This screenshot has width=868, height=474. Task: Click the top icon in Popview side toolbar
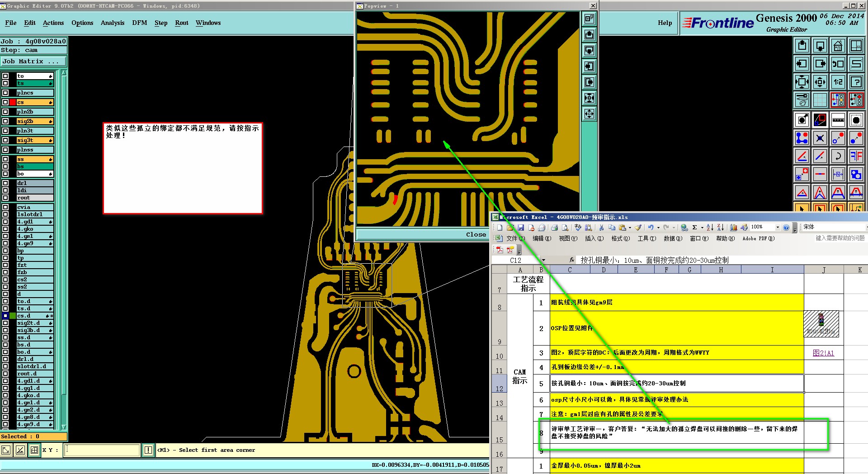tap(589, 19)
